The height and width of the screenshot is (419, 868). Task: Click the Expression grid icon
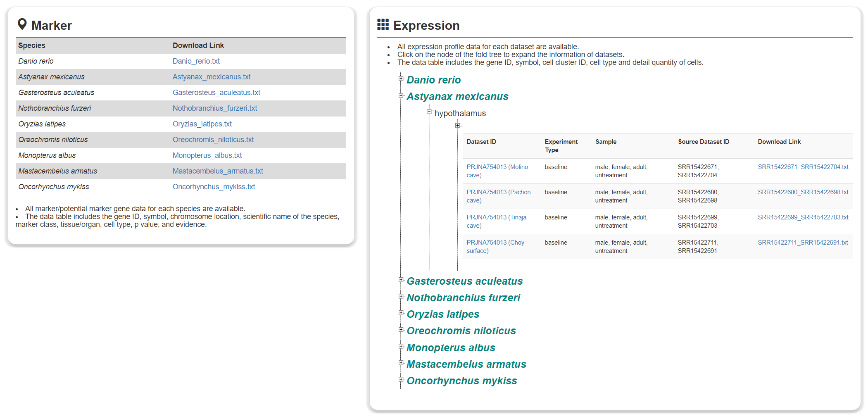[x=383, y=25]
